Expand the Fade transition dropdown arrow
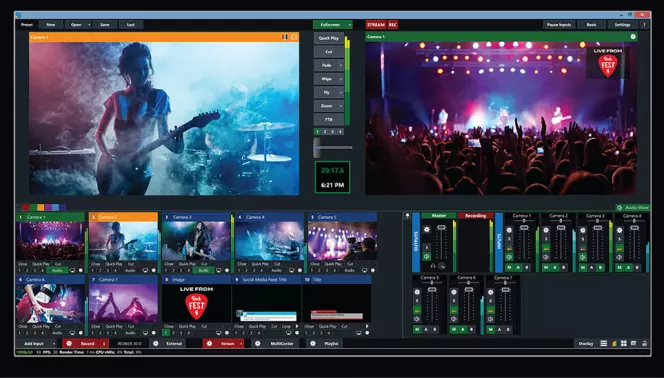Screen dimensions: 664x378 (x=341, y=65)
